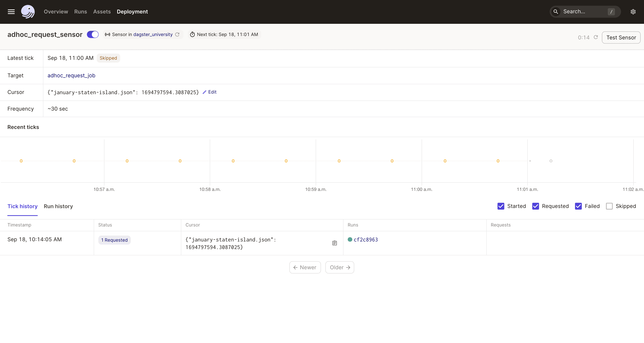
Task: Click the pencil icon to edit the cursor
Action: pos(204,92)
